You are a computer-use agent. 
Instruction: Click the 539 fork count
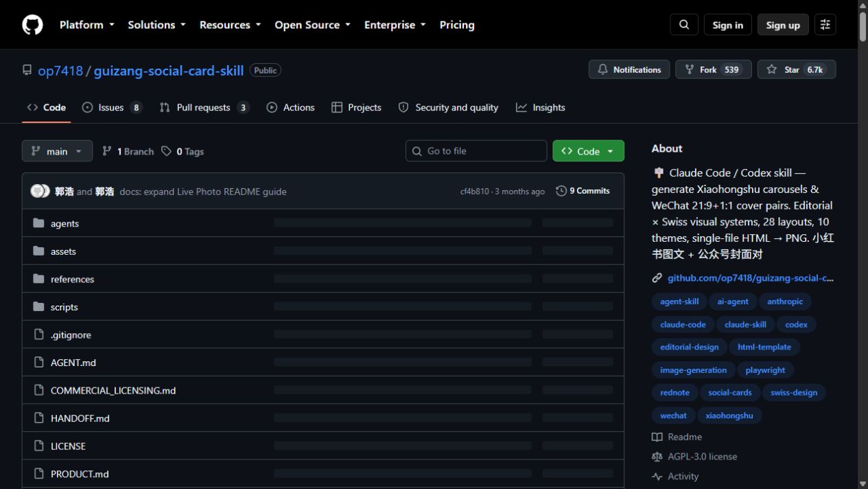click(x=732, y=69)
